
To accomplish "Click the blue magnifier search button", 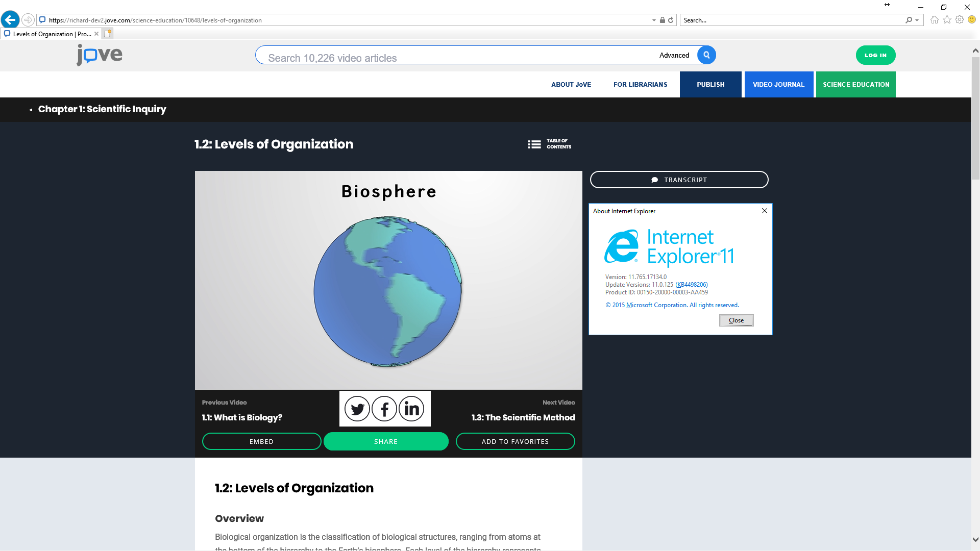I will pyautogui.click(x=706, y=55).
